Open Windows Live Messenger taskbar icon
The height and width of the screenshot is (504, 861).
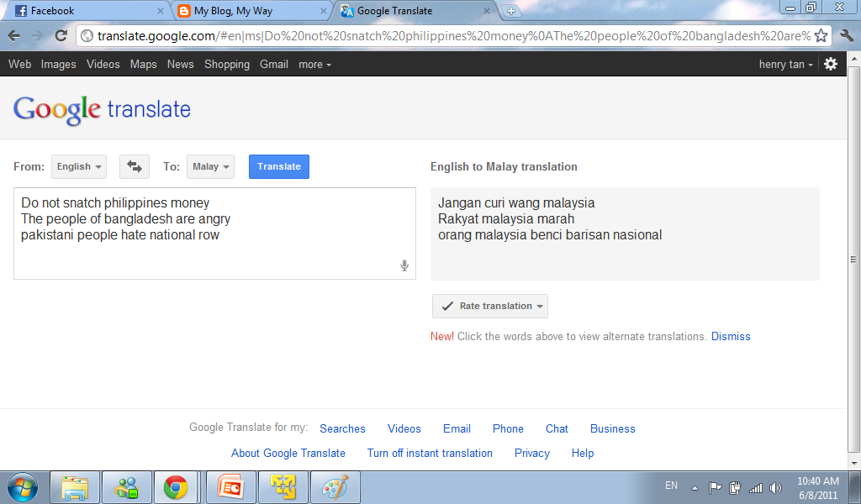tap(127, 487)
